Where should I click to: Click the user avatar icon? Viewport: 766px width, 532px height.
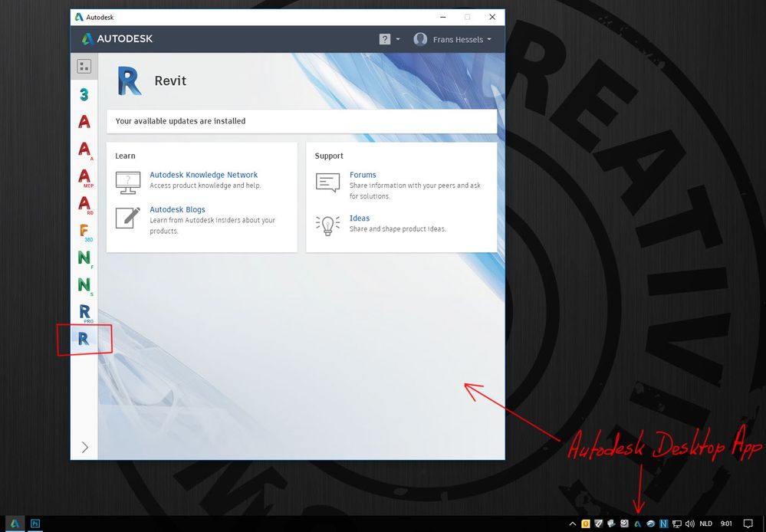[420, 39]
